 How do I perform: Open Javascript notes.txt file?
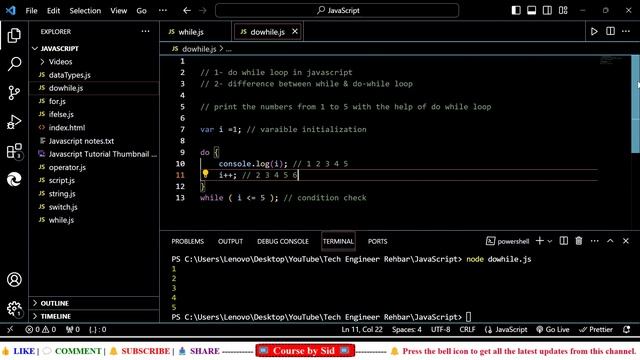pos(81,141)
